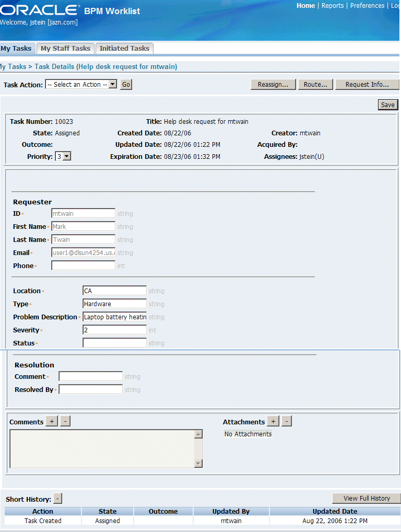
Task: Open the Task Action dropdown
Action: (x=81, y=85)
